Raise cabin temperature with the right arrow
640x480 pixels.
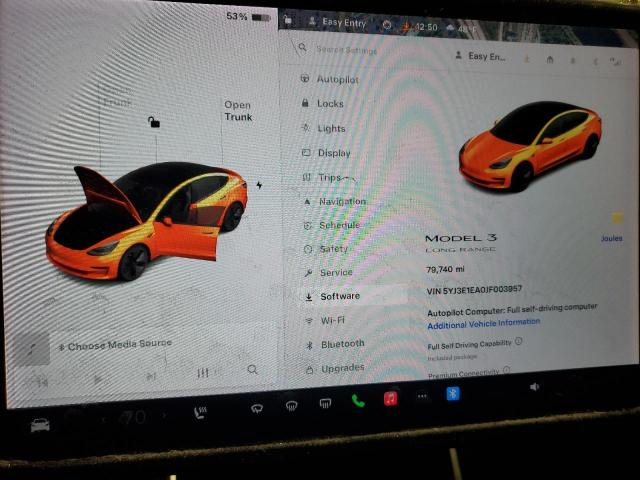165,416
